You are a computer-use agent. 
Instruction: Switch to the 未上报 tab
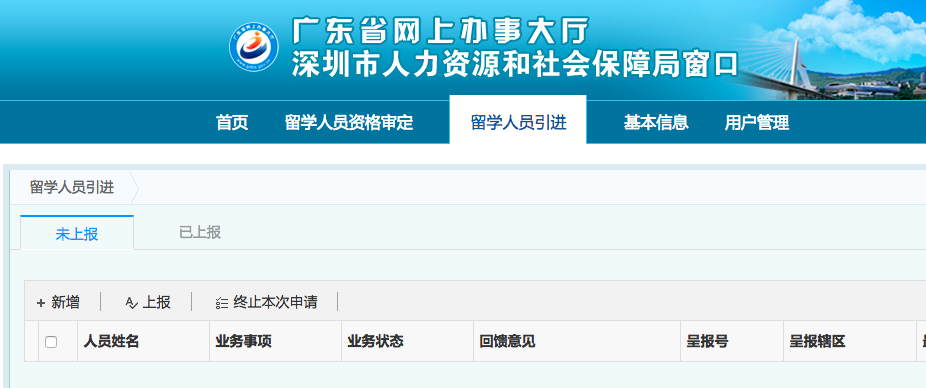pyautogui.click(x=77, y=233)
